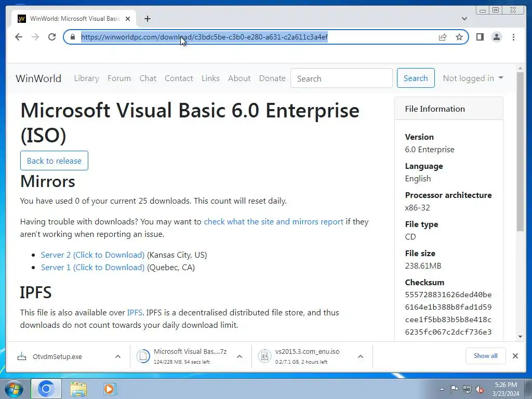Open the IPFS info link

[x=135, y=312]
